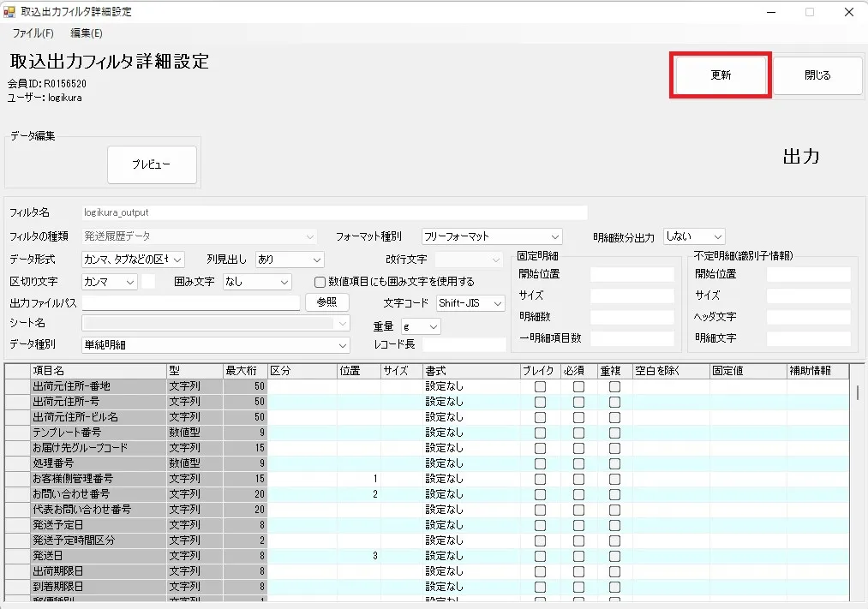
Task: Click the 出力ファイルパス input field
Action: pyautogui.click(x=190, y=302)
